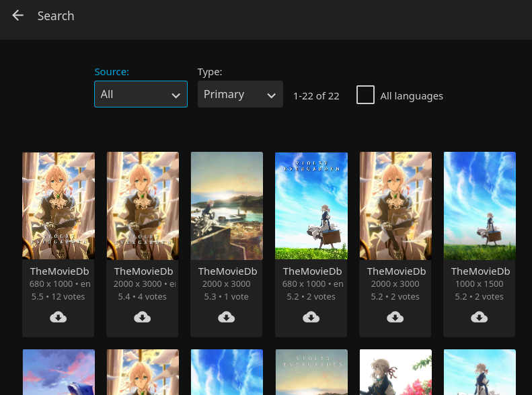Viewport: 532px width, 395px height.
Task: Open the Type dropdown set to Primary
Action: (x=239, y=95)
